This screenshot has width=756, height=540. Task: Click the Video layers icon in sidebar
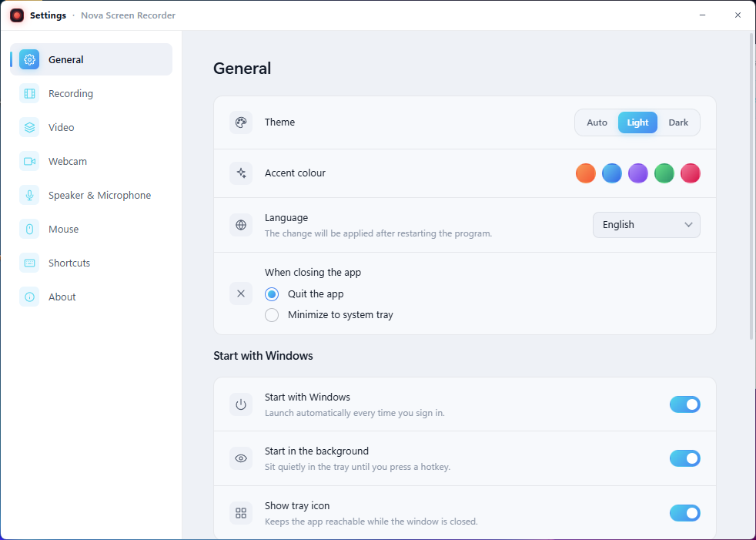tap(29, 127)
